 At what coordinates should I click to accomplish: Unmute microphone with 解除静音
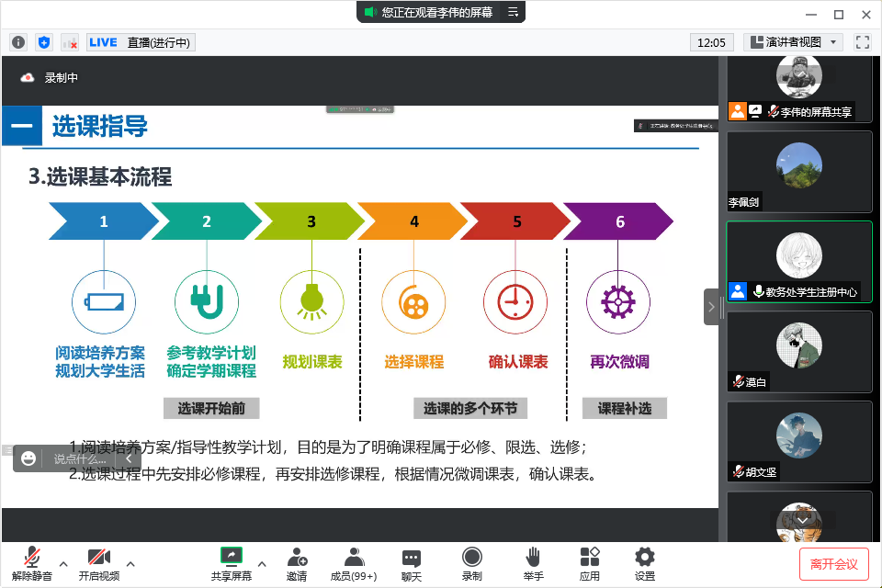point(32,563)
